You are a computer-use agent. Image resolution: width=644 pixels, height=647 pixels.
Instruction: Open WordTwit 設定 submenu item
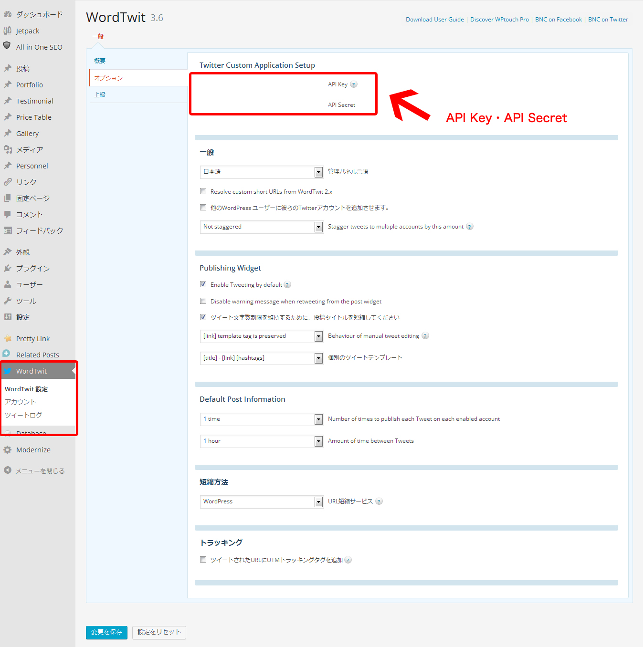point(26,389)
